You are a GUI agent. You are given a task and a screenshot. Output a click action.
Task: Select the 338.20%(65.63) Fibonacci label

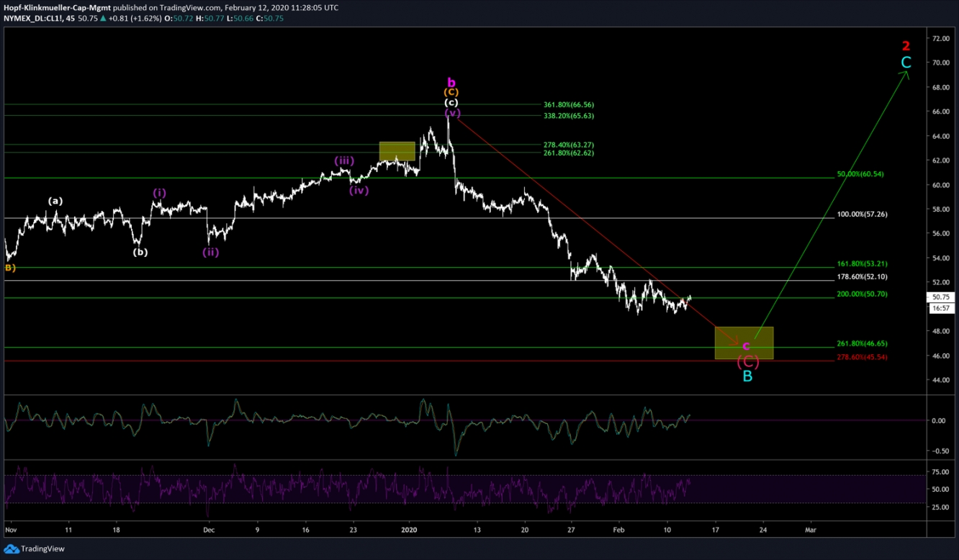[569, 115]
